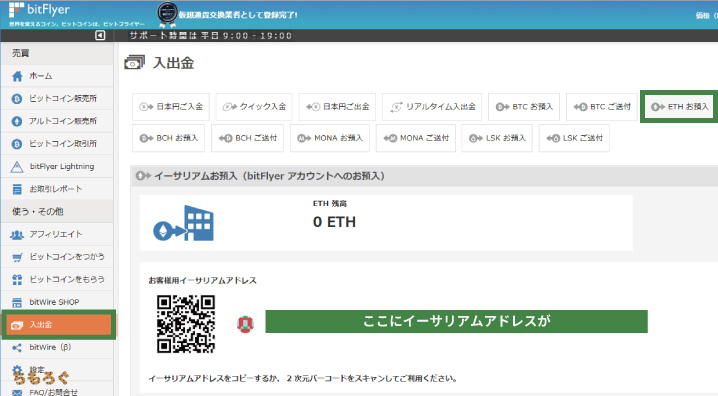
Task: Switch to 日本円ご入金 tab
Action: (171, 107)
